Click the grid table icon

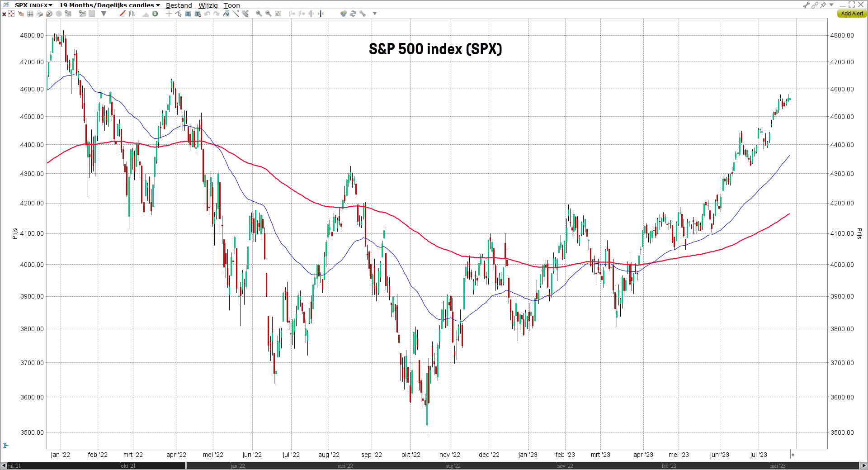pos(30,14)
